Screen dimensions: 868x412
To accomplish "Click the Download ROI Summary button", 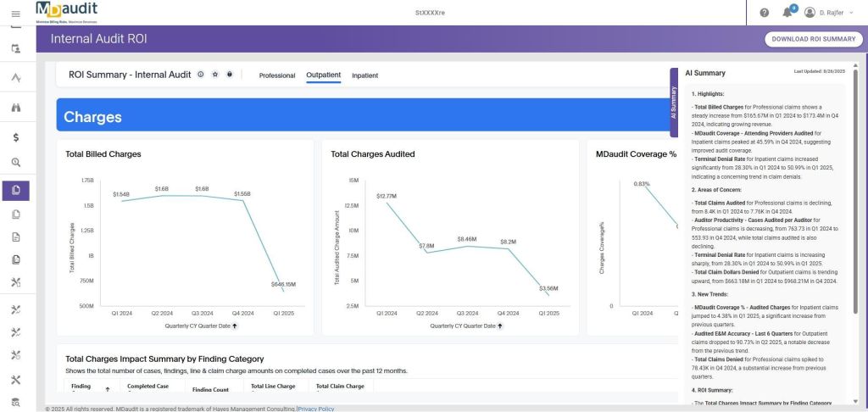I will pos(812,39).
